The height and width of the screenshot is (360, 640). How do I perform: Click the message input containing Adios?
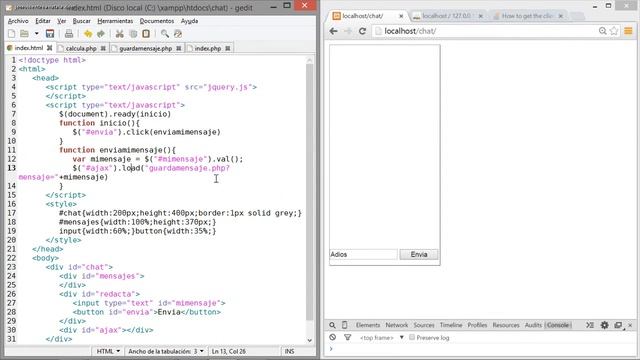pos(363,254)
